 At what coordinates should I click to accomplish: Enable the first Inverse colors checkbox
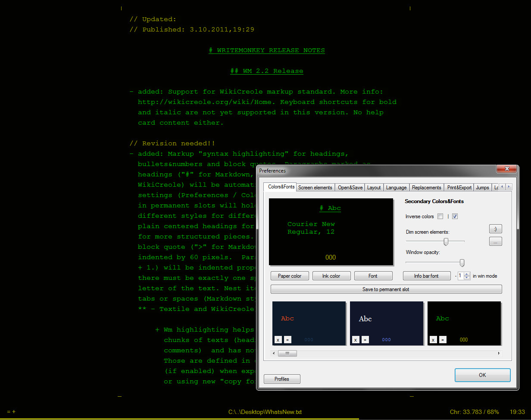[440, 216]
